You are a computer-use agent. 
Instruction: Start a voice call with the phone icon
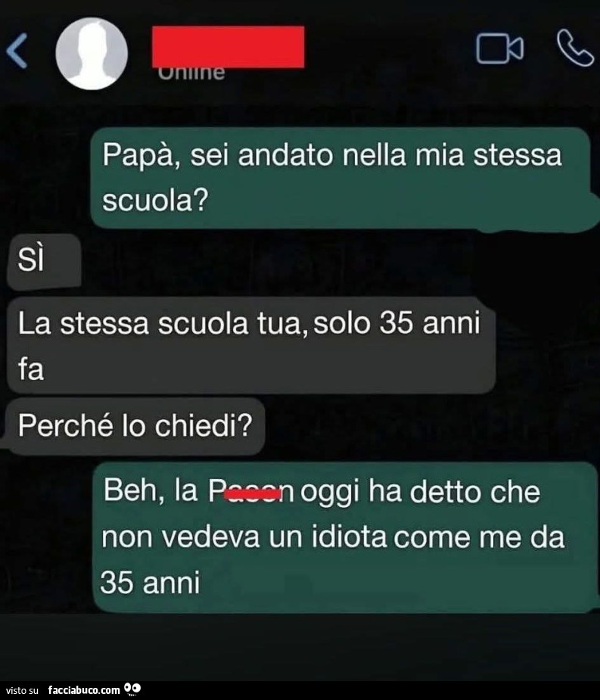[575, 48]
